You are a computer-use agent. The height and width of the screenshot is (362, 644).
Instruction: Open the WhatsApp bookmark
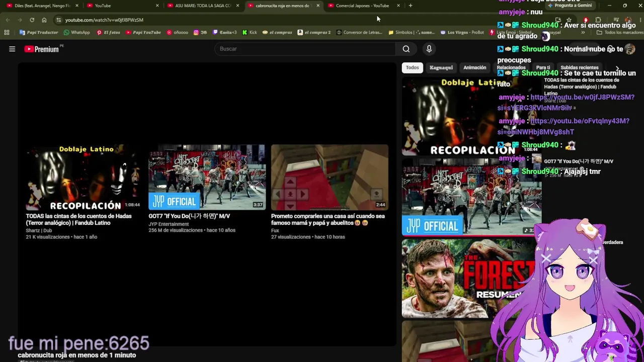click(x=77, y=32)
